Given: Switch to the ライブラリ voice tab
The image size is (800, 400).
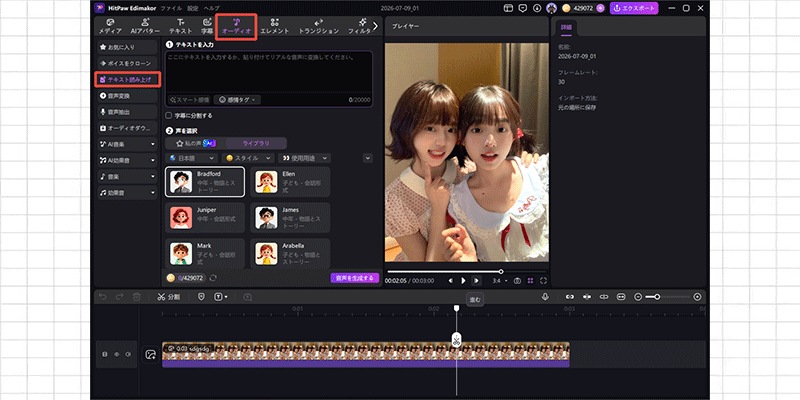Looking at the screenshot, I should pos(256,143).
